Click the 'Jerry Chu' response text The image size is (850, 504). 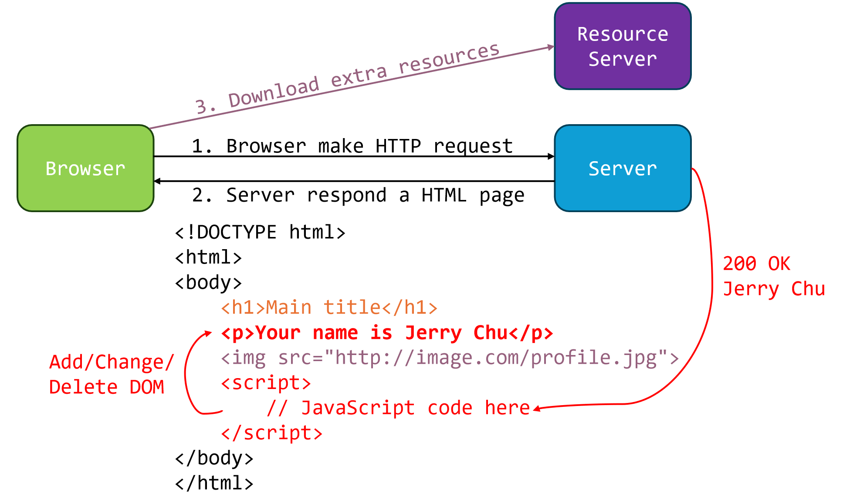[x=774, y=289]
